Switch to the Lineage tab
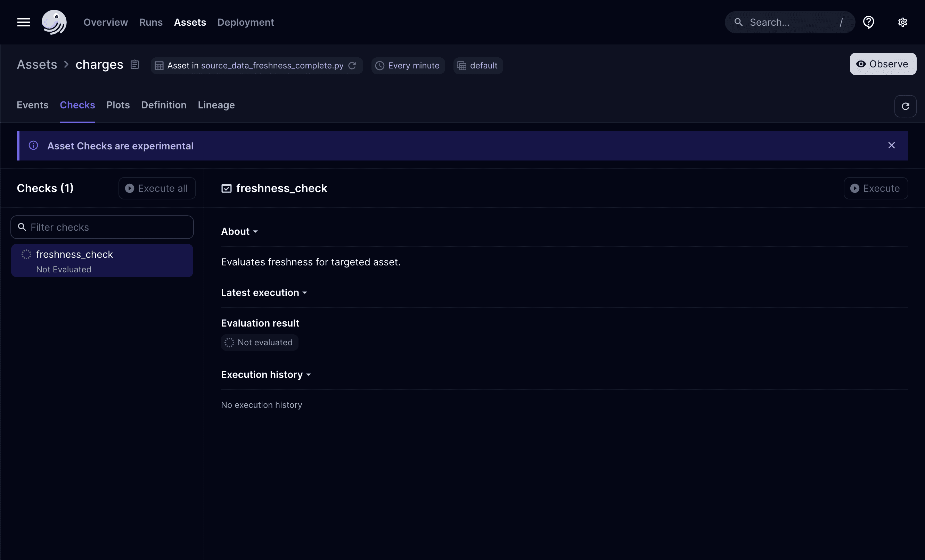Screen dimensions: 925x560 [x=216, y=105]
